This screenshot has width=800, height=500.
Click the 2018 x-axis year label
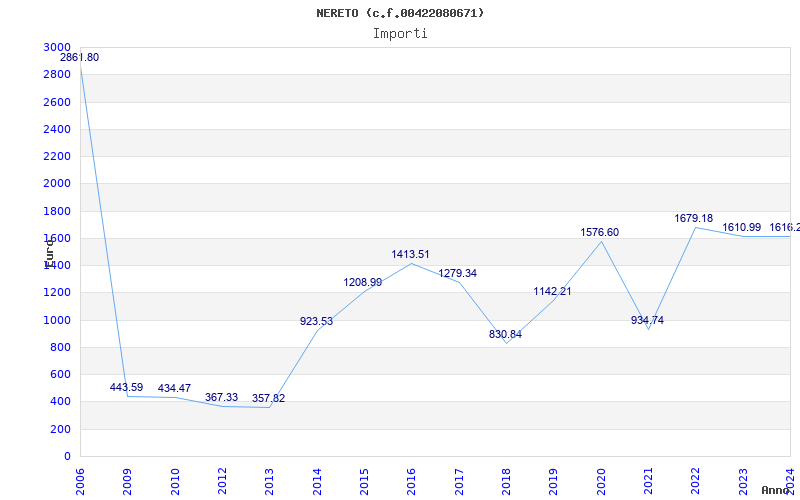pos(506,482)
